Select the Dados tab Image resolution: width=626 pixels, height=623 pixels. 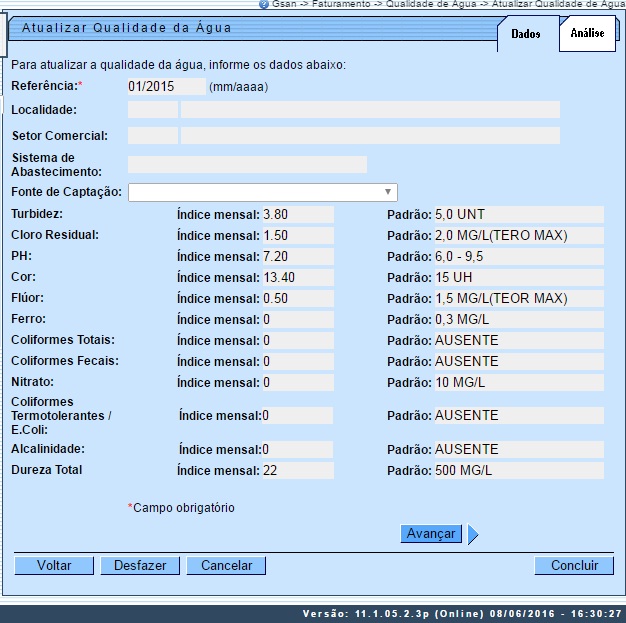tap(525, 34)
